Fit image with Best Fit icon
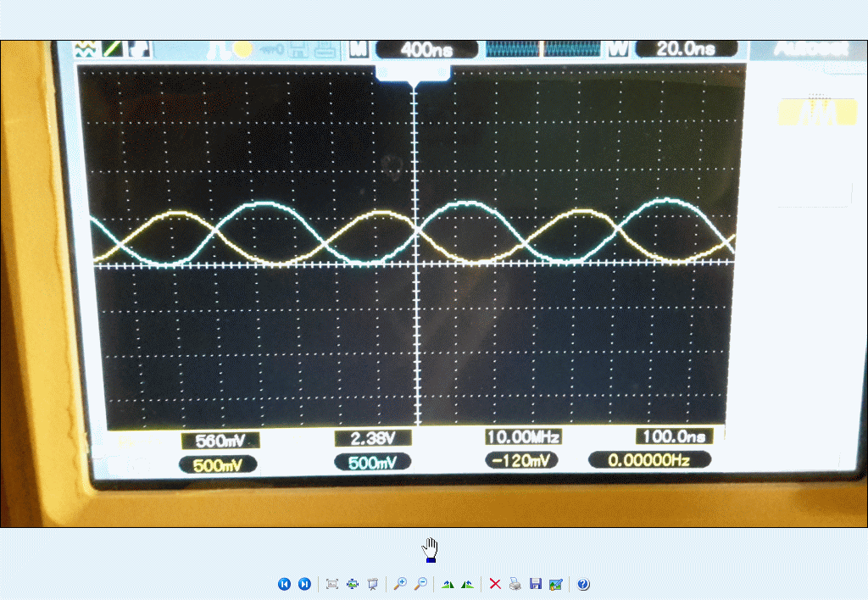The image size is (868, 600). (332, 584)
